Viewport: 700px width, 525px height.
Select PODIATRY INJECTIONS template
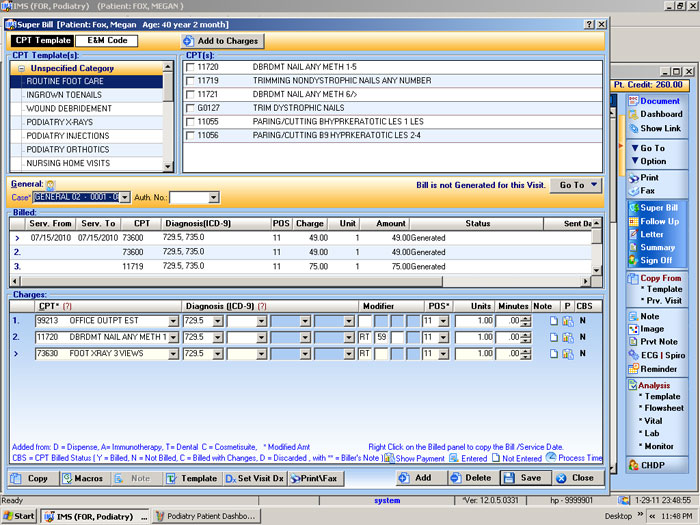click(x=67, y=136)
